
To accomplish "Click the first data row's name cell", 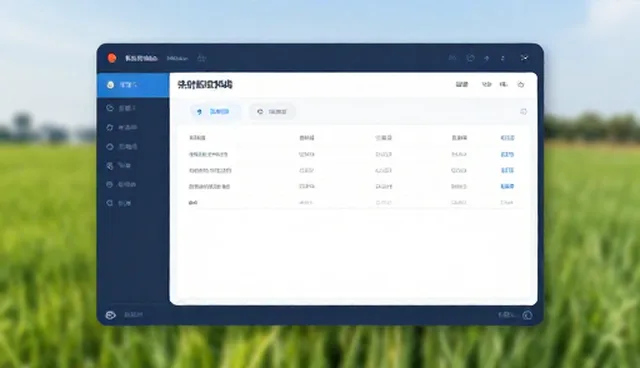I will pyautogui.click(x=208, y=155).
